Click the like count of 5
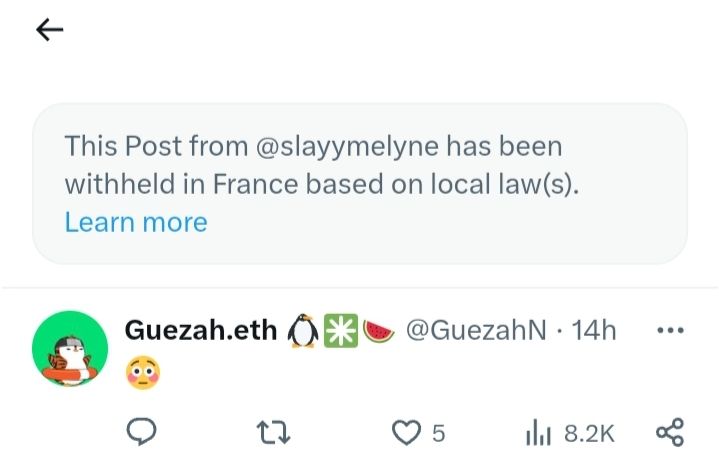The height and width of the screenshot is (464, 719). (x=438, y=433)
